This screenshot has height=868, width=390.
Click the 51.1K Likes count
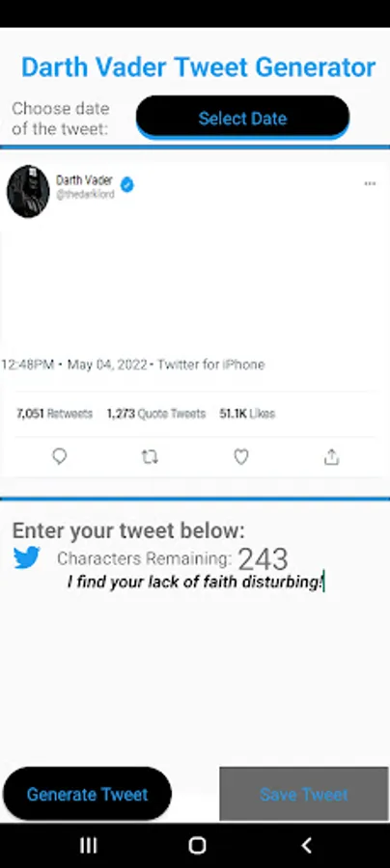[x=246, y=414]
